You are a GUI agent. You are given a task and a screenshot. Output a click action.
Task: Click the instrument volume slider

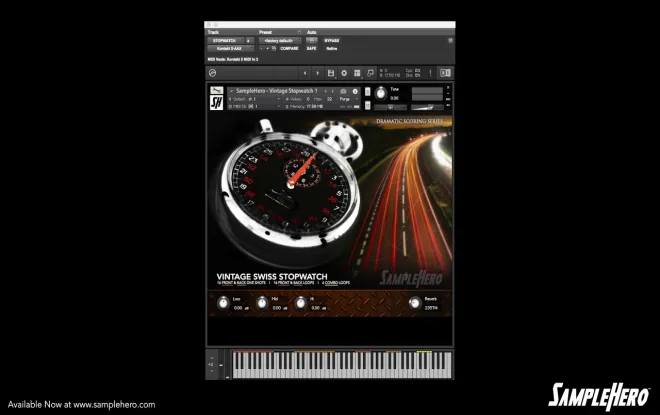coord(427,107)
